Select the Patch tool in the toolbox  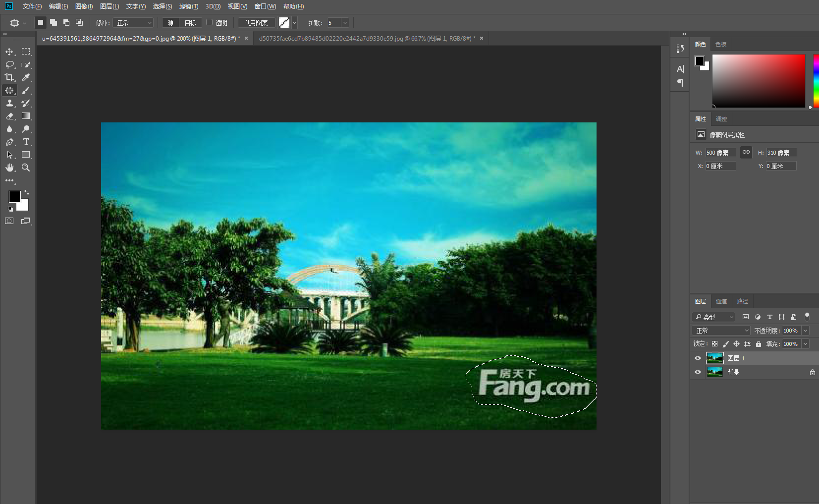(9, 90)
